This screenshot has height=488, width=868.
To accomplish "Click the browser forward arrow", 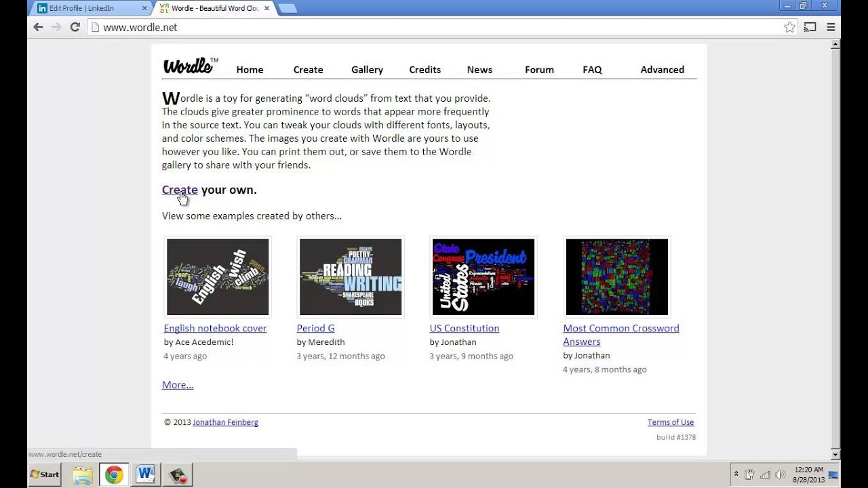I will (x=56, y=27).
